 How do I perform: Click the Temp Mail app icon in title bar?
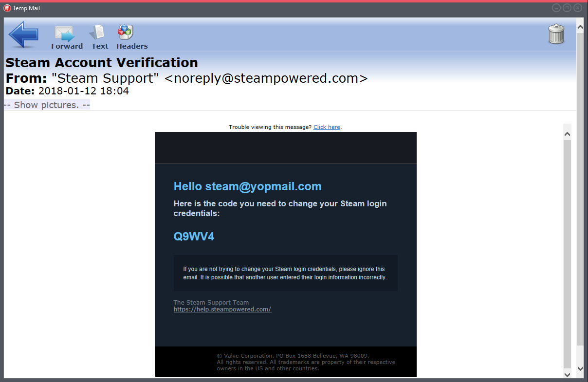[7, 8]
